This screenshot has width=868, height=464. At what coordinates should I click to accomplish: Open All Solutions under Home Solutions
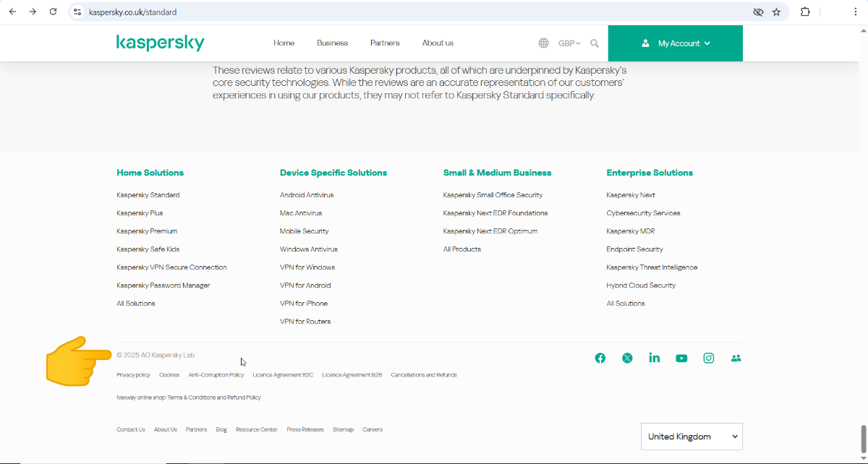coord(136,304)
